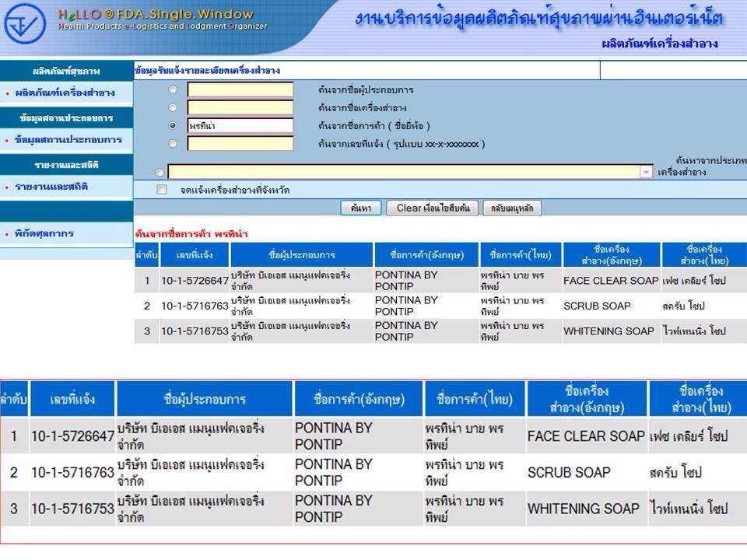Click the FDA logo icon
Image resolution: width=747 pixels, height=560 pixels.
(25, 24)
